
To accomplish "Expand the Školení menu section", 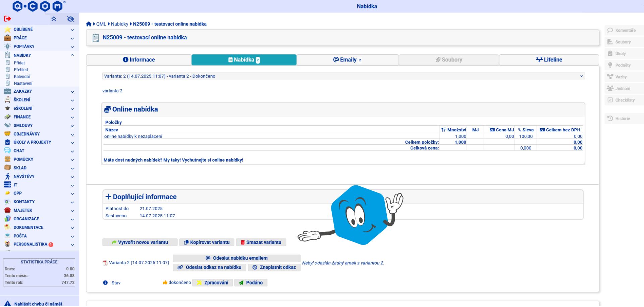I will (72, 100).
